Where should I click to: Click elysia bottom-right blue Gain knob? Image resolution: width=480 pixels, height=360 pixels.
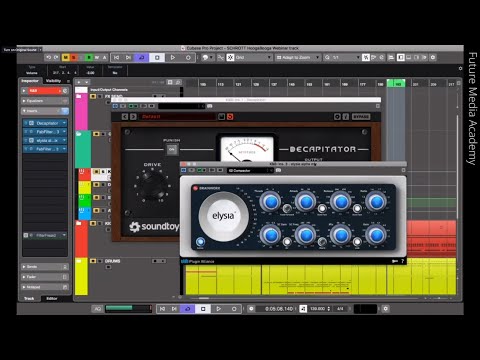[376, 235]
